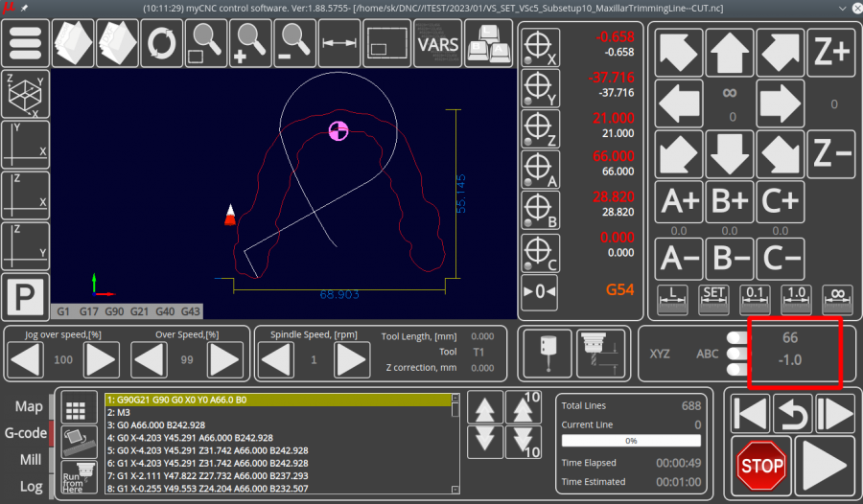
Task: Increase the Over Speed percentage
Action: [224, 360]
